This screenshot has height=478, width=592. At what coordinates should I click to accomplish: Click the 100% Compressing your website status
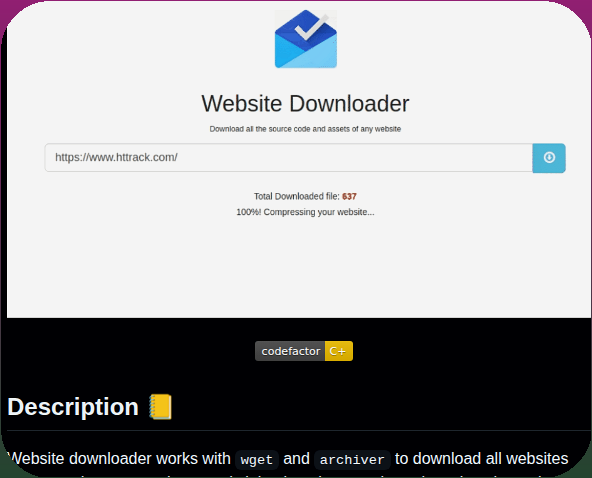coord(305,212)
